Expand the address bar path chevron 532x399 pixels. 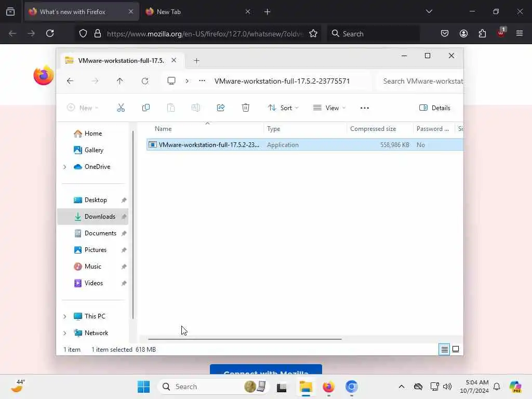[x=187, y=81]
